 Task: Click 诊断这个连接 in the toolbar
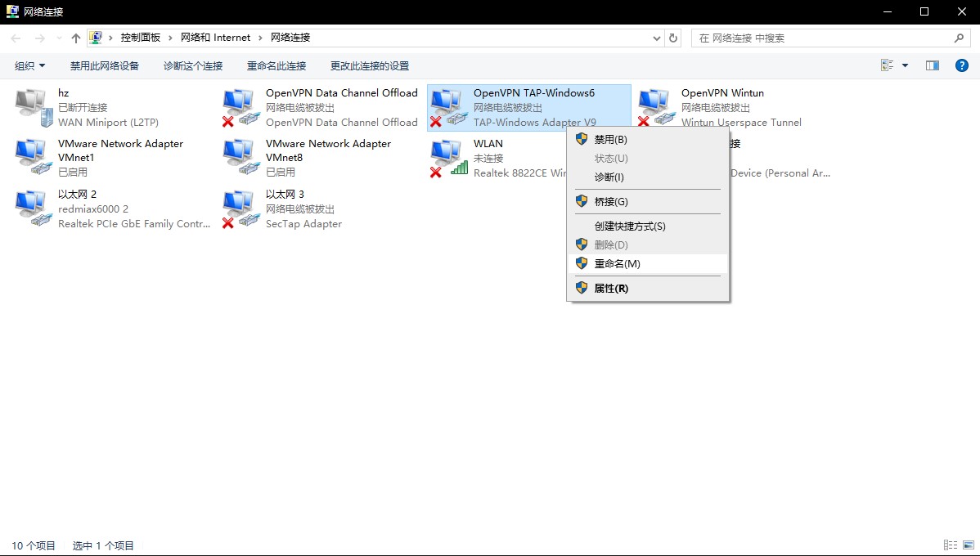pyautogui.click(x=193, y=65)
